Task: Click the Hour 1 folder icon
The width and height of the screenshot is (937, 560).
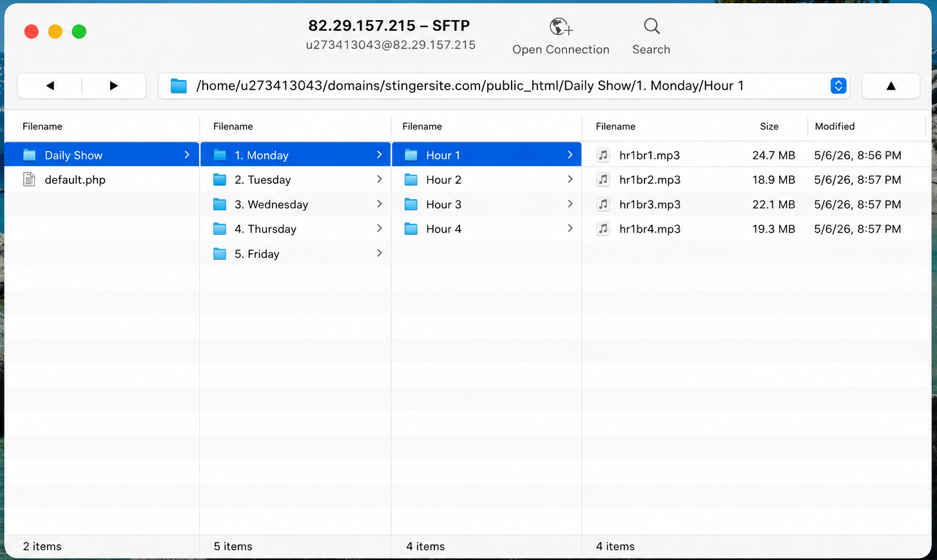Action: pyautogui.click(x=411, y=155)
